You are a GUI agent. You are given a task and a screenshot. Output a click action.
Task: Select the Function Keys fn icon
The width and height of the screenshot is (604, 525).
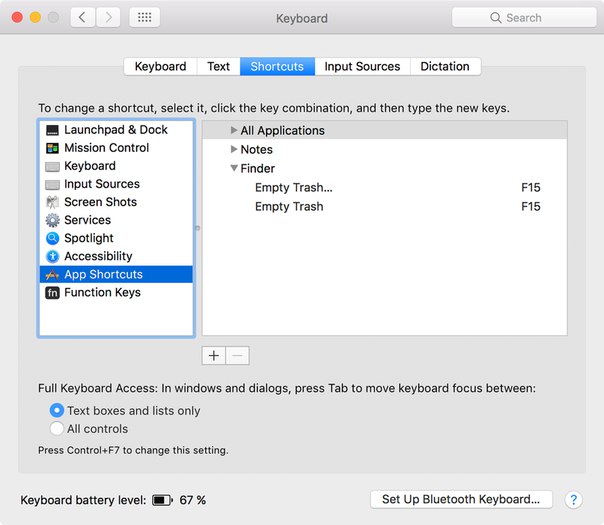[53, 293]
